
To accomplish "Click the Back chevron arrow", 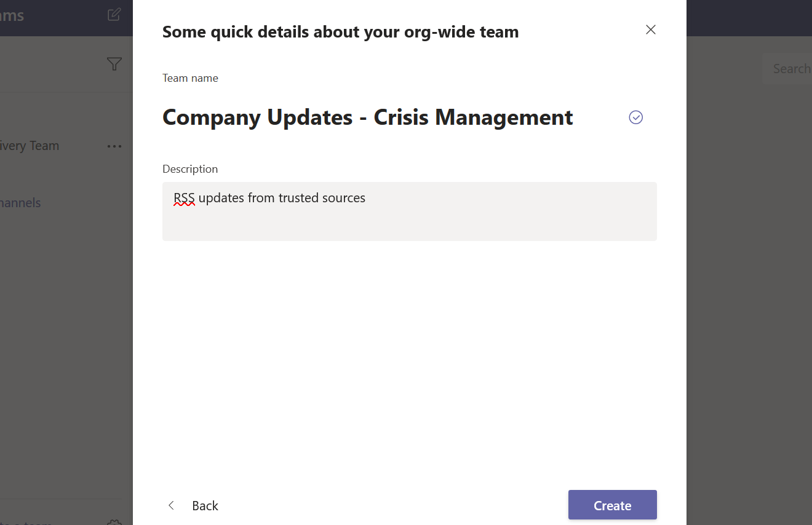I will [171, 505].
